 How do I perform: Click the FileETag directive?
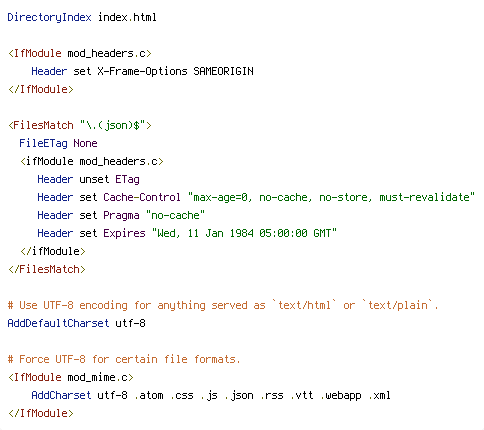point(43,143)
